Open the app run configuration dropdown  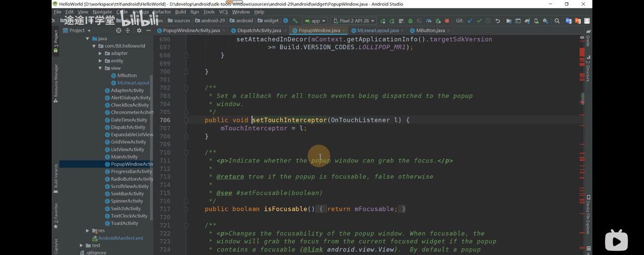tap(315, 21)
